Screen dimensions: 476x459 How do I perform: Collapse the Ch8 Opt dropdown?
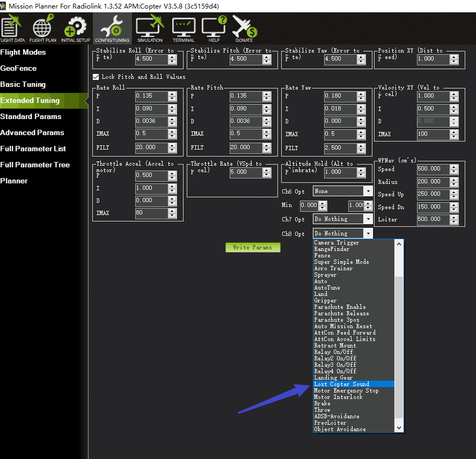(x=368, y=234)
